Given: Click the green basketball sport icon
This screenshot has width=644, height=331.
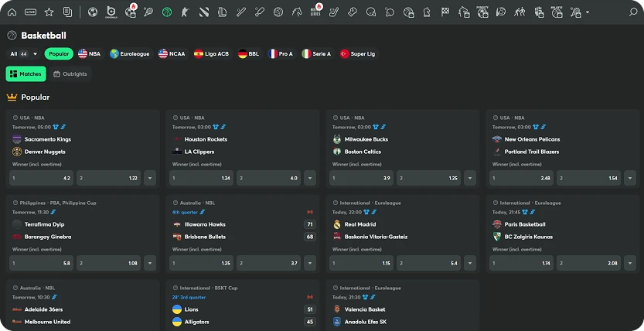Looking at the screenshot, I should (166, 12).
